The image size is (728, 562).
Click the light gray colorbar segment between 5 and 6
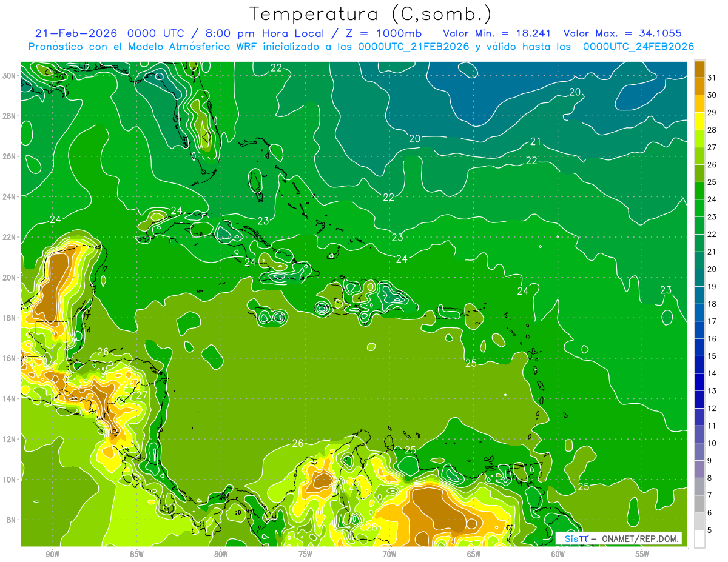click(x=699, y=522)
